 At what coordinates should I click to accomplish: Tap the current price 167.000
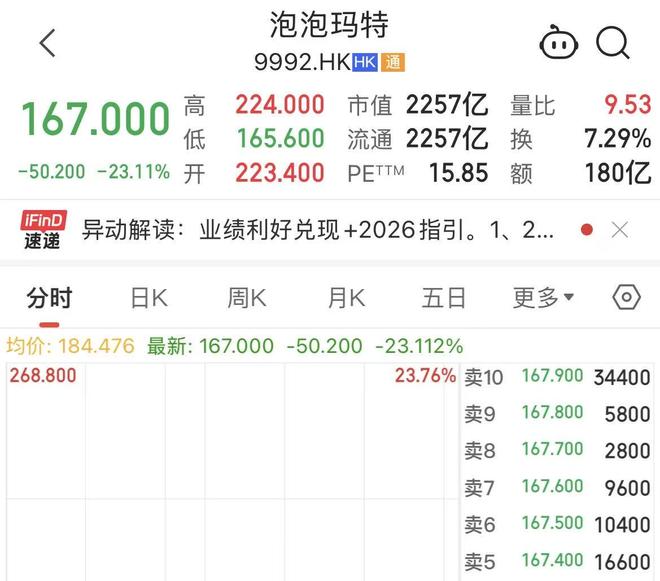coord(96,119)
